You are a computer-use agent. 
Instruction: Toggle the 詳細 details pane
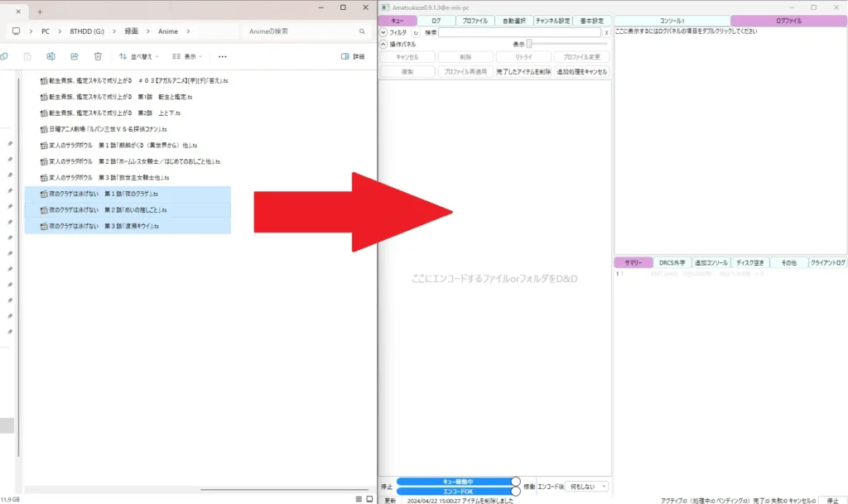pyautogui.click(x=353, y=56)
